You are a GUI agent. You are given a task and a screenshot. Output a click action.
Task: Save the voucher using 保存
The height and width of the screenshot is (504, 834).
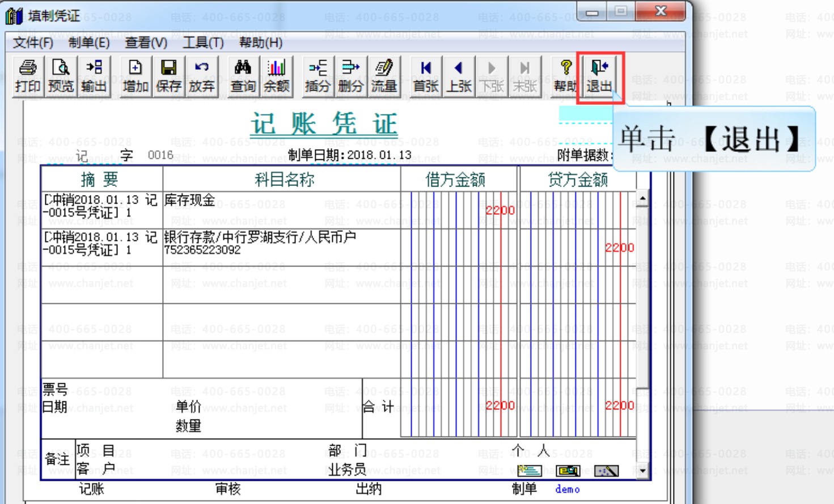point(168,76)
